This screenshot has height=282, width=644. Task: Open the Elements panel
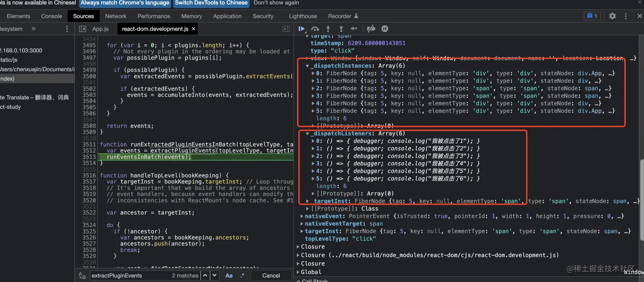[x=18, y=16]
